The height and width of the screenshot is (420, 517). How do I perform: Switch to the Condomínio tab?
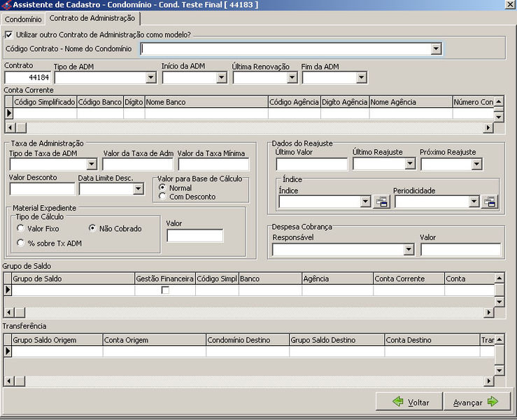coord(23,19)
